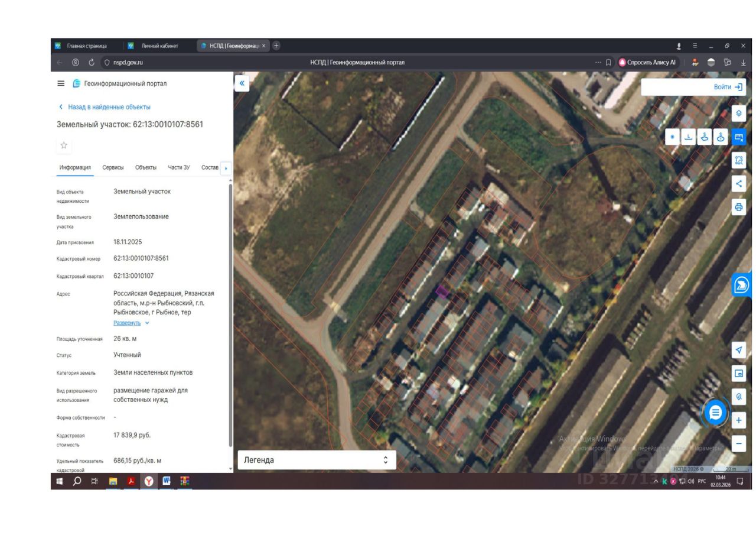Open the Windows notification center
This screenshot has width=756, height=535.
739,481
